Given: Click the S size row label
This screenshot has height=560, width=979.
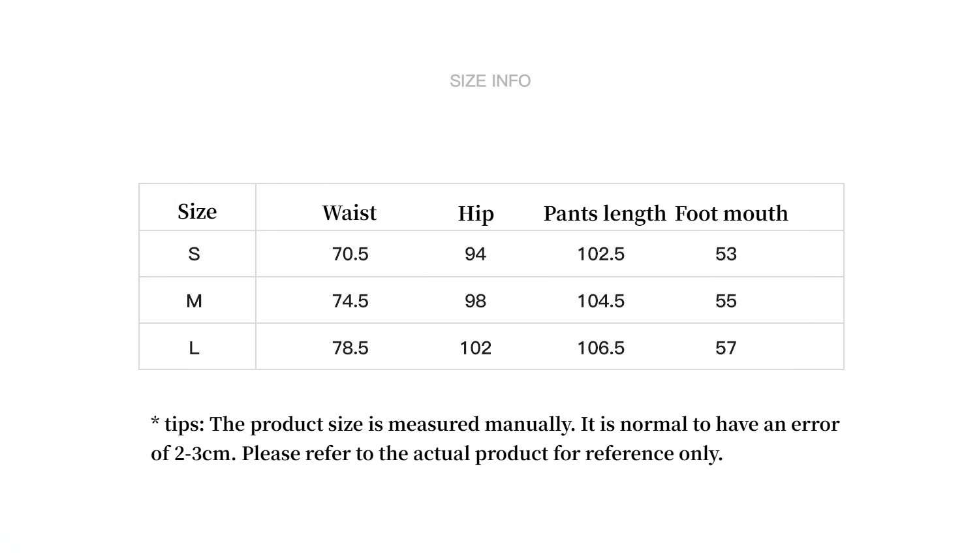Looking at the screenshot, I should click(x=194, y=254).
